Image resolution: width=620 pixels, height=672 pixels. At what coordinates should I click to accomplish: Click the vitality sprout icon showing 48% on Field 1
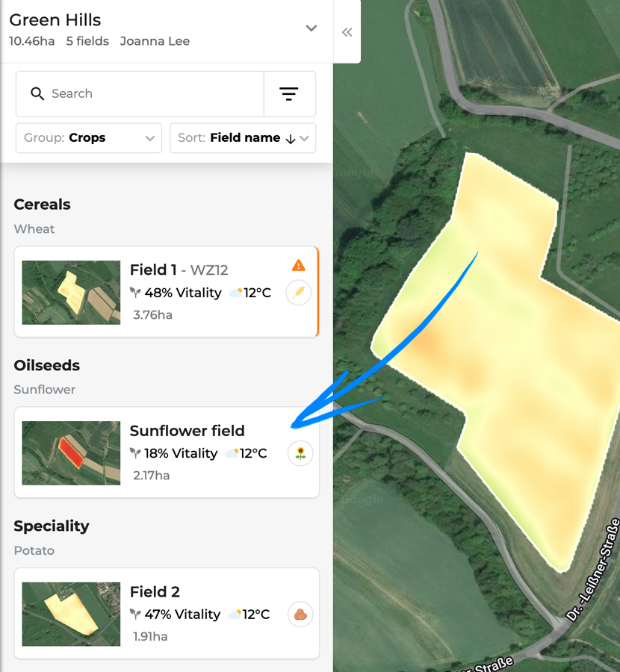137,293
